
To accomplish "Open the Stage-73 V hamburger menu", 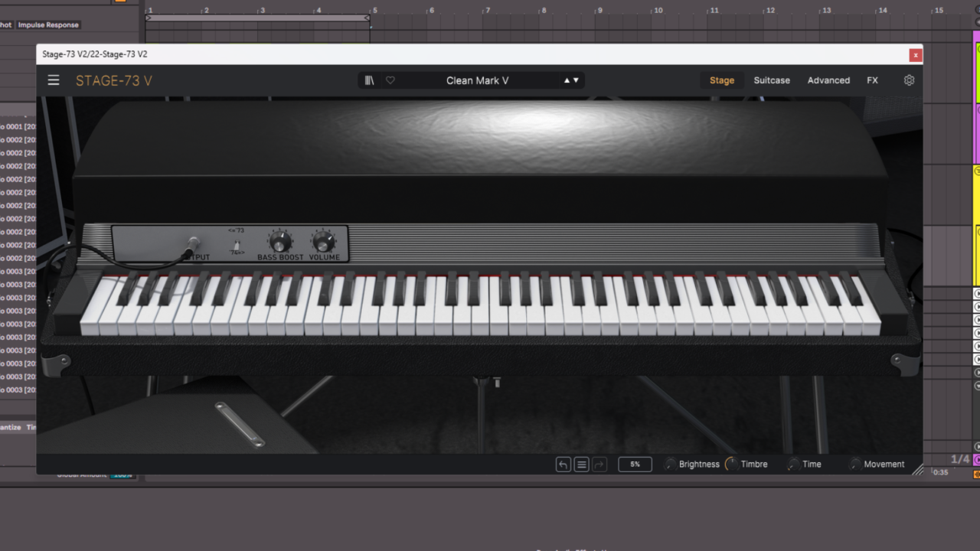I will (x=54, y=80).
